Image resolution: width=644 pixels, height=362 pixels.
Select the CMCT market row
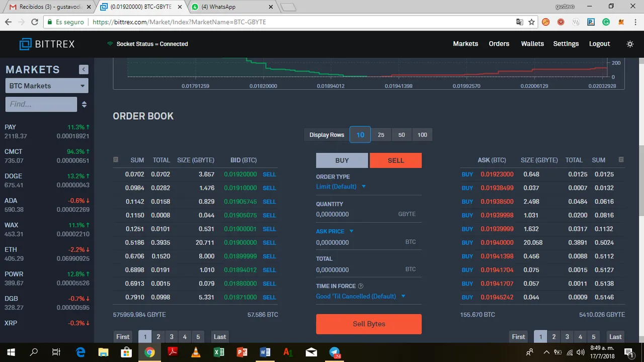point(47,156)
